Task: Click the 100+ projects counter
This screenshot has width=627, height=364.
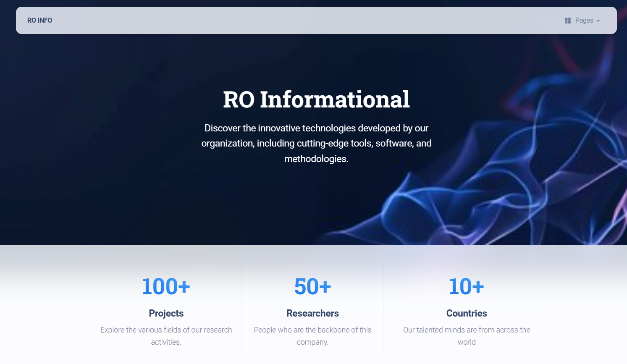Action: (x=166, y=287)
